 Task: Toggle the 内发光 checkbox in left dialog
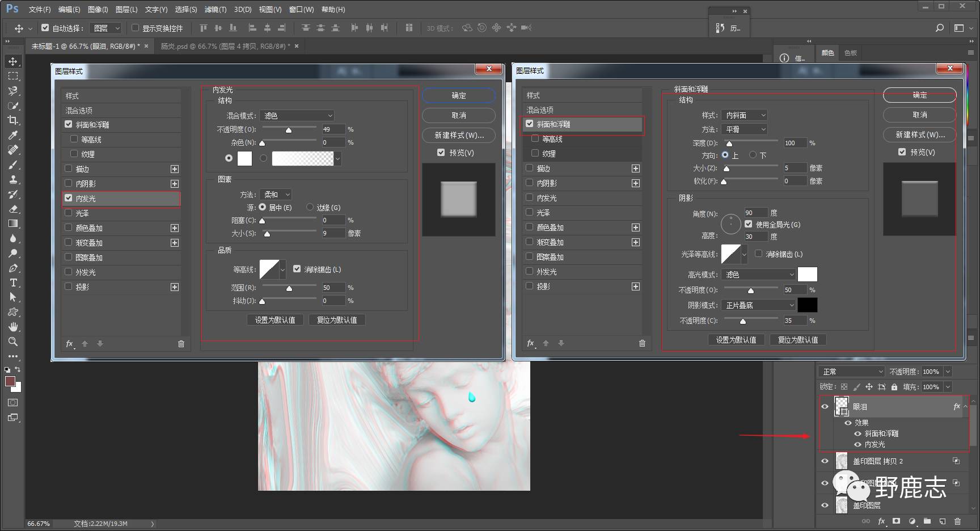(x=69, y=198)
